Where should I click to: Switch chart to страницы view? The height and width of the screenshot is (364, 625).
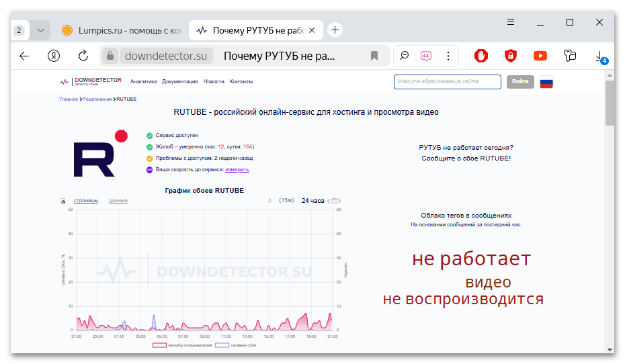click(x=86, y=201)
